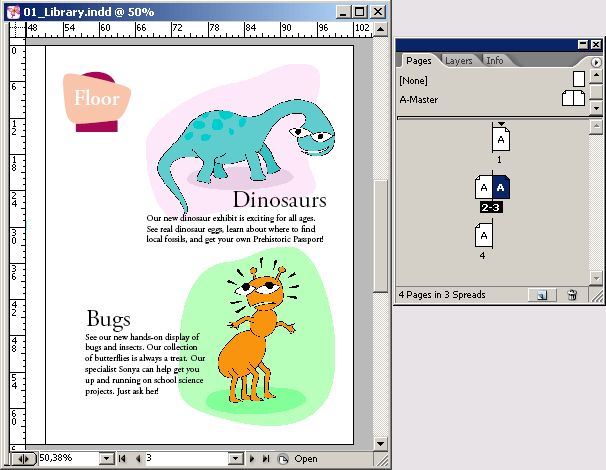The height and width of the screenshot is (470, 606).
Task: Delete selected pages with the trash icon
Action: tap(572, 295)
